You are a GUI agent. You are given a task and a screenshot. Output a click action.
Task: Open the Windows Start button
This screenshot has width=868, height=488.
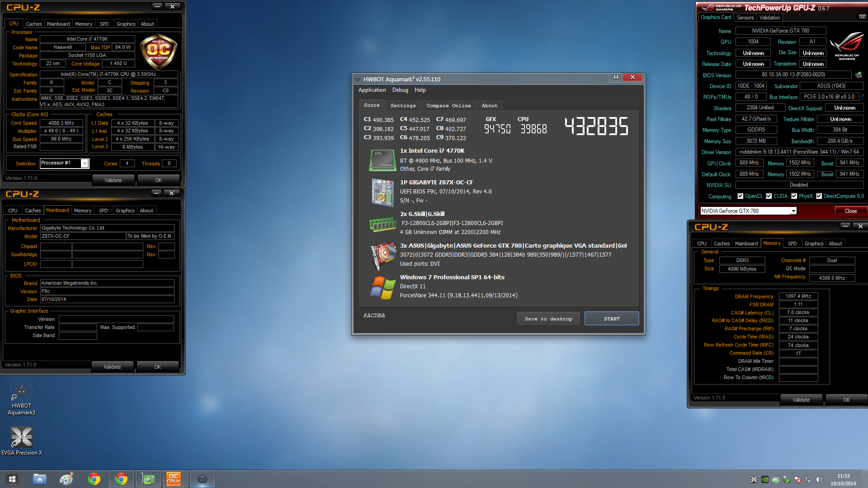point(12,479)
